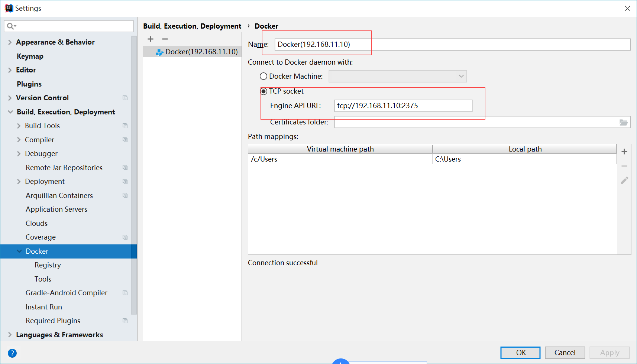Expand the Editor section
Screen dimensions: 637x364
pyautogui.click(x=10, y=70)
